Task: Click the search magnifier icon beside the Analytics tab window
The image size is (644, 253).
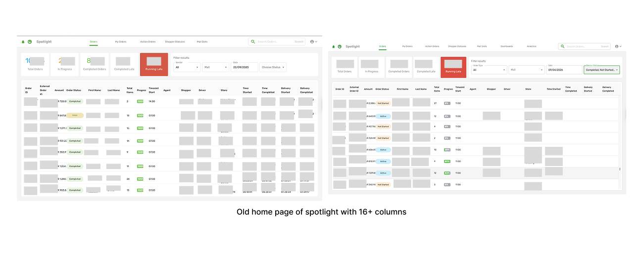Action: coord(563,46)
